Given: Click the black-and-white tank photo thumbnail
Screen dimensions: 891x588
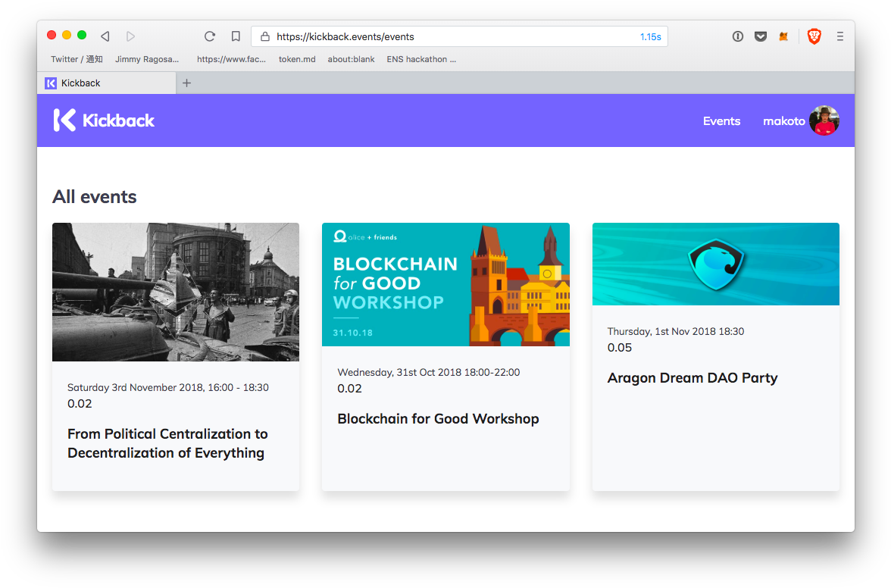Looking at the screenshot, I should (x=176, y=292).
